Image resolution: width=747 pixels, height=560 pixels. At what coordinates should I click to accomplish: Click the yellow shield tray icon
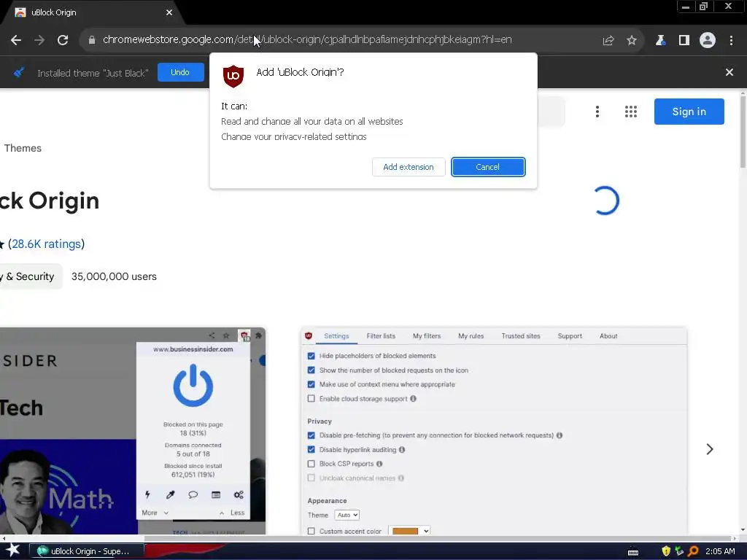click(666, 551)
